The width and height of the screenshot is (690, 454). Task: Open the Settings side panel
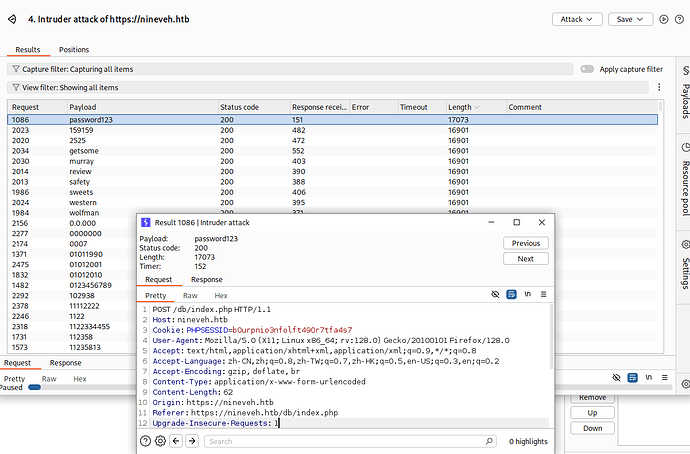685,273
